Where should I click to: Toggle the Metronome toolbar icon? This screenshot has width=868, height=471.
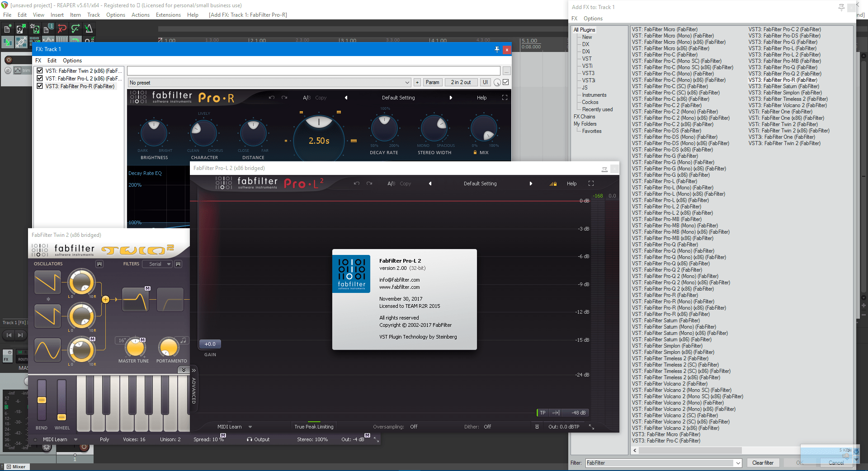coord(89,29)
